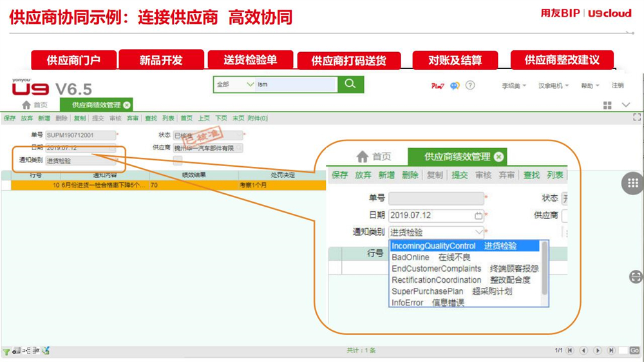Click the green funnel filter icon in status bar

click(6, 351)
